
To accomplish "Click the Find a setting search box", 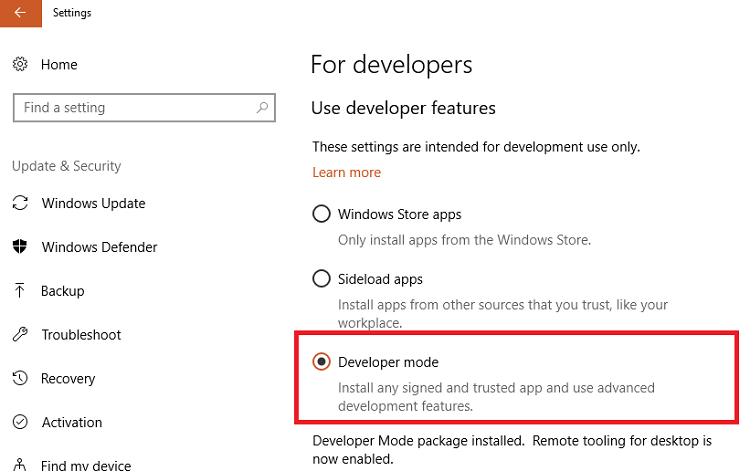I will [x=130, y=108].
